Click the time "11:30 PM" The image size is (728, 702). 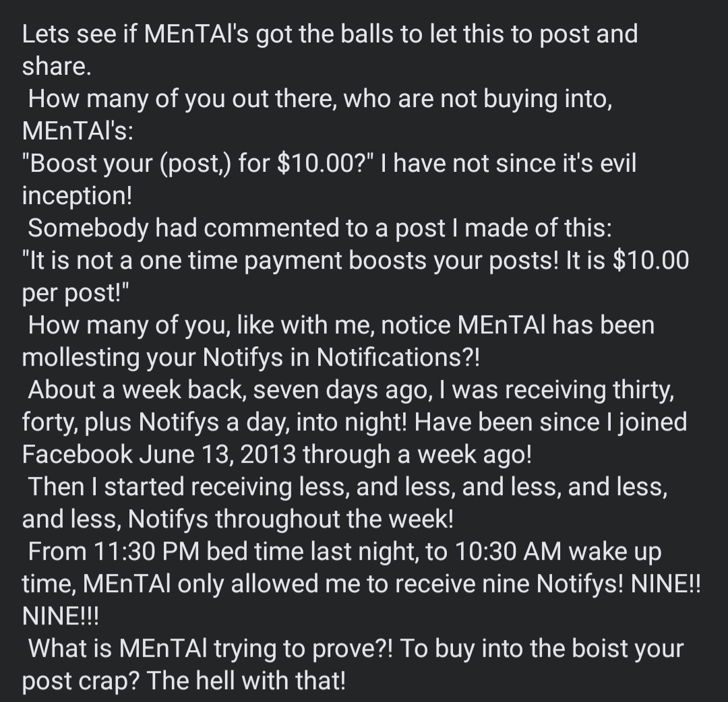pyautogui.click(x=147, y=551)
